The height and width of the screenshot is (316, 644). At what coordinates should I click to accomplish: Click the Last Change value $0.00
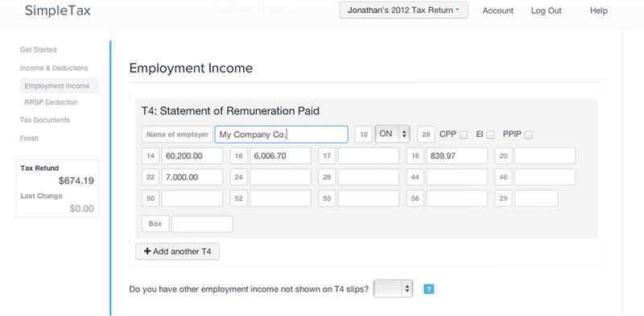pos(82,209)
